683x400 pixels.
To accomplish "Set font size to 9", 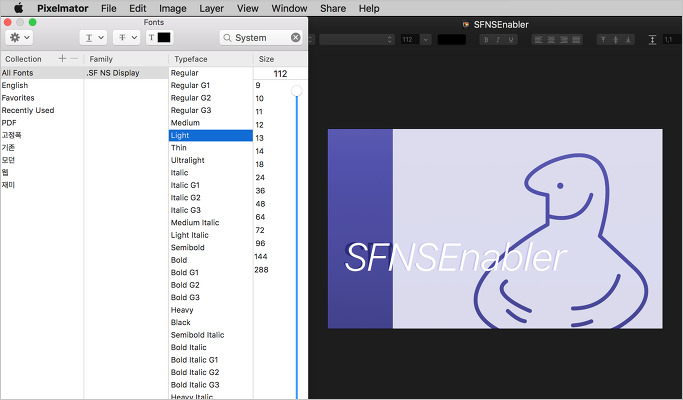I will click(258, 85).
